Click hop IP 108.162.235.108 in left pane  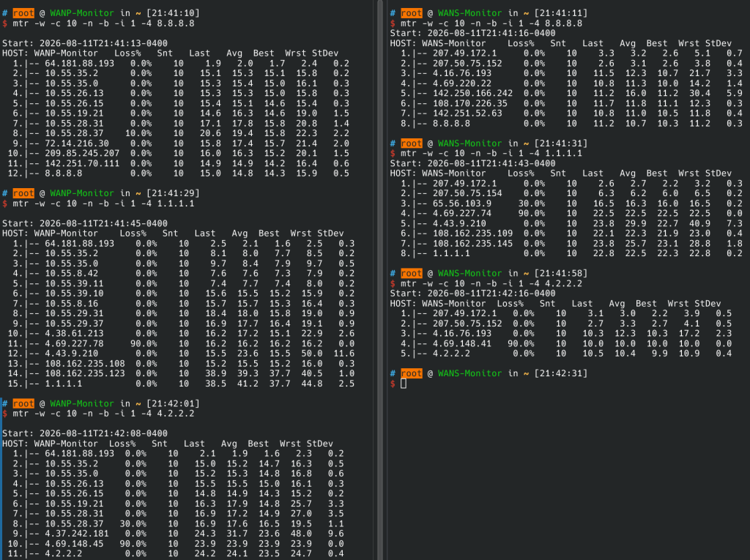85,363
